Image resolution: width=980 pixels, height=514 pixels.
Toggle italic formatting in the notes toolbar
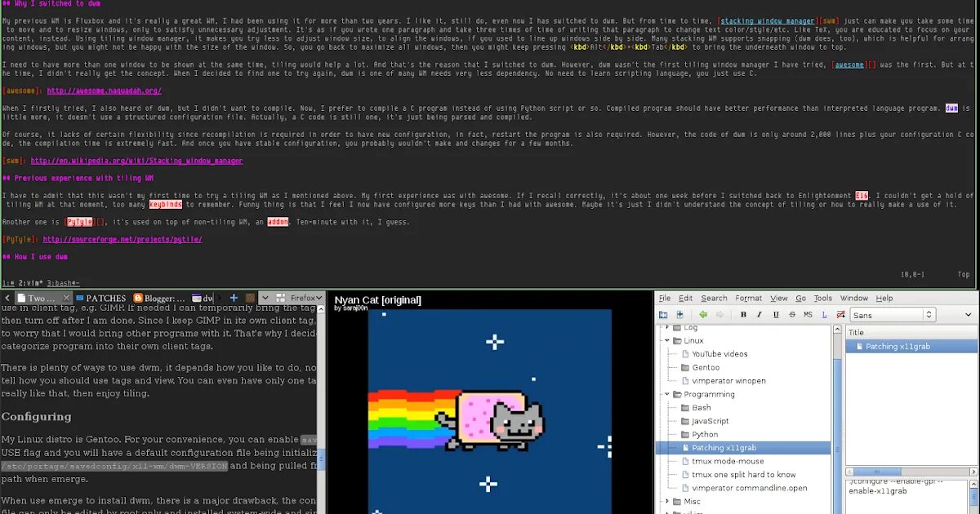(x=759, y=315)
